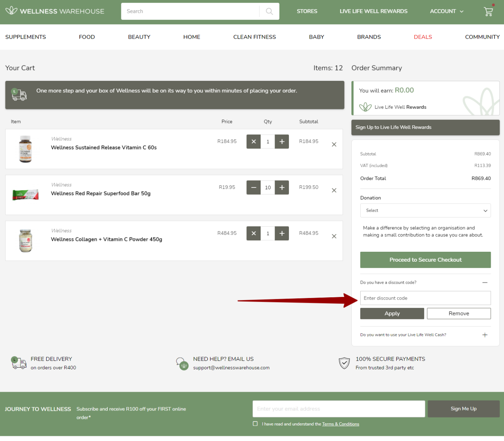Click the Collagen Powder quantity field

point(268,233)
